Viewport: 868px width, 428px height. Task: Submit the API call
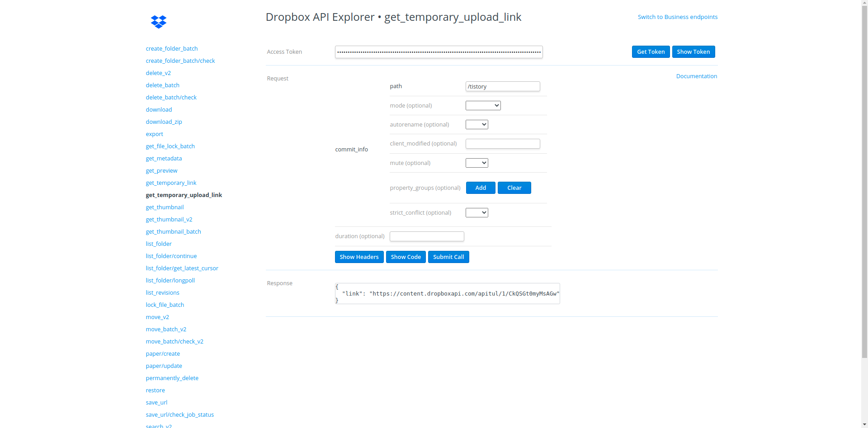pyautogui.click(x=448, y=257)
